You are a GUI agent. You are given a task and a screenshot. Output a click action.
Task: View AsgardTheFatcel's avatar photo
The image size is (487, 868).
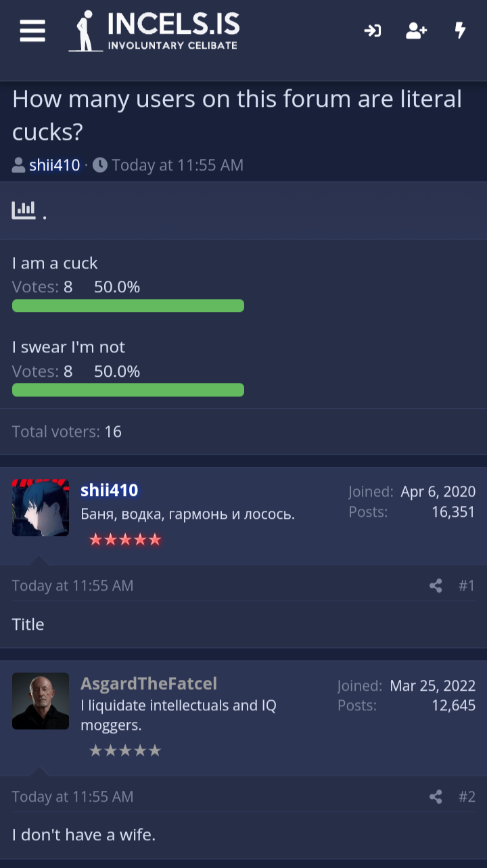[41, 701]
